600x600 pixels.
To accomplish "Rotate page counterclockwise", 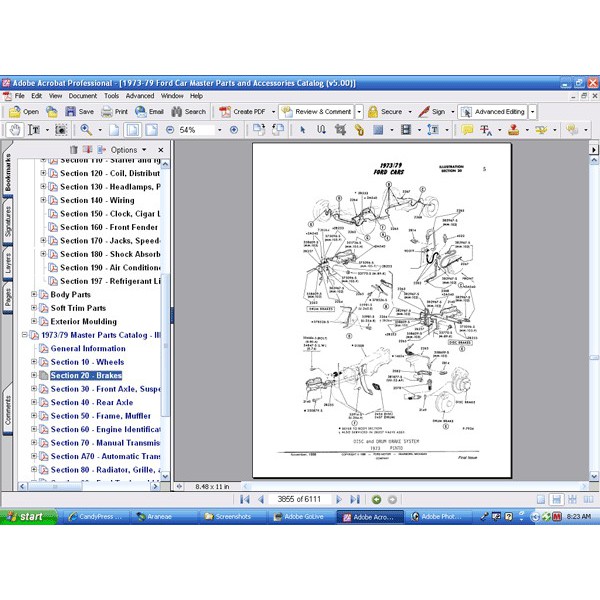I will click(x=278, y=130).
